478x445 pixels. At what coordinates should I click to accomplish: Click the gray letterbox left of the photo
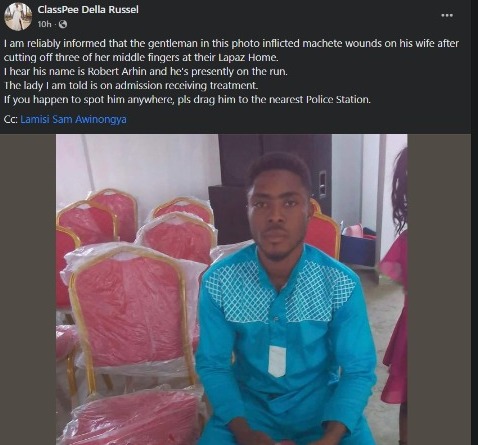pyautogui.click(x=28, y=289)
